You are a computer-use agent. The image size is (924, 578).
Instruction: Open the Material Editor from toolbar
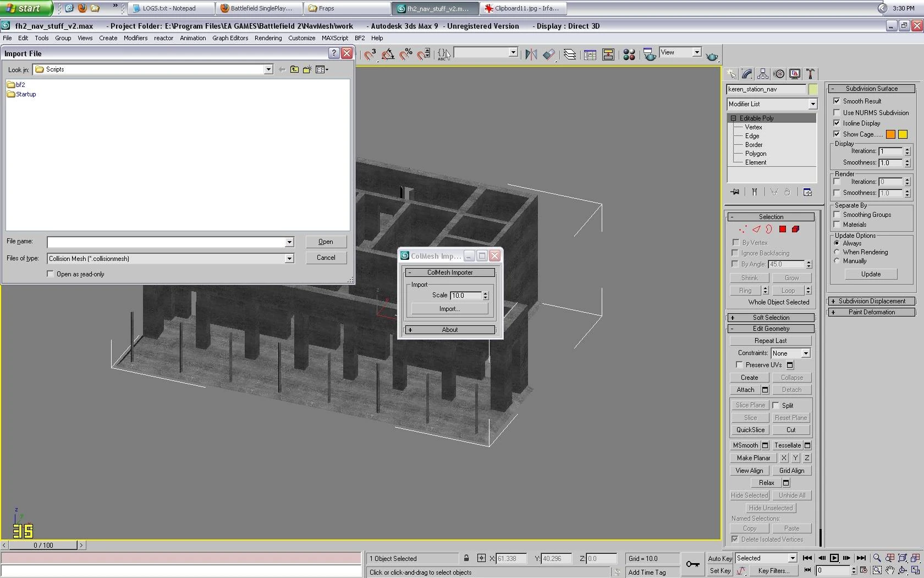tap(629, 54)
